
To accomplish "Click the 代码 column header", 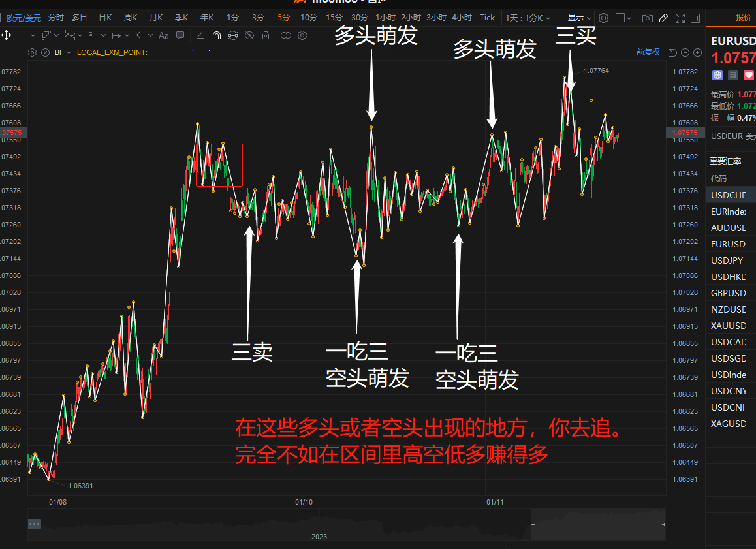I will click(x=718, y=178).
